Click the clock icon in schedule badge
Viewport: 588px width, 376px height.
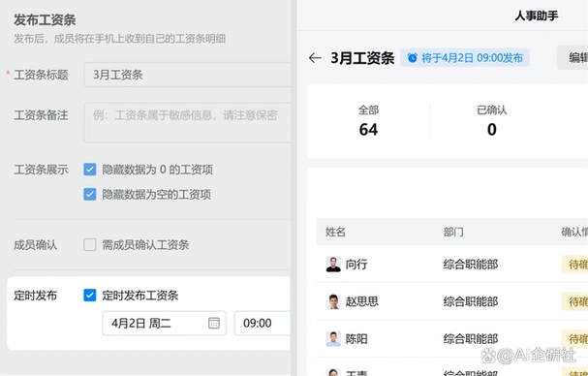412,58
